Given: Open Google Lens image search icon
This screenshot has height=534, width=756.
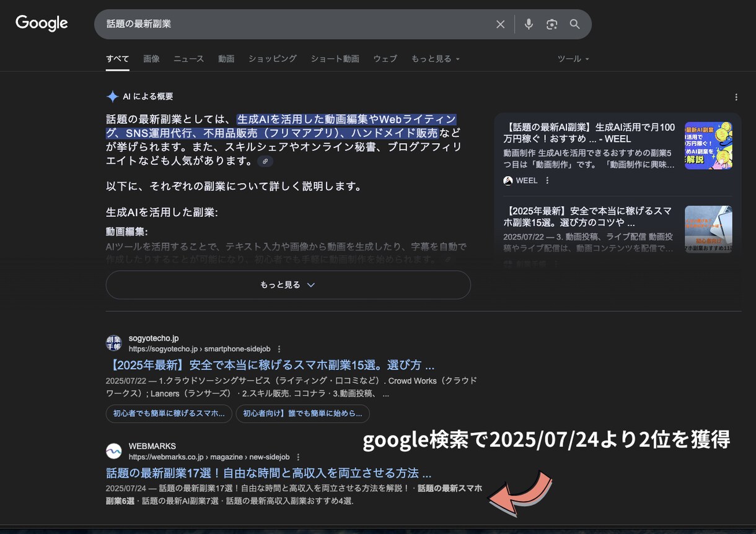Looking at the screenshot, I should point(552,24).
